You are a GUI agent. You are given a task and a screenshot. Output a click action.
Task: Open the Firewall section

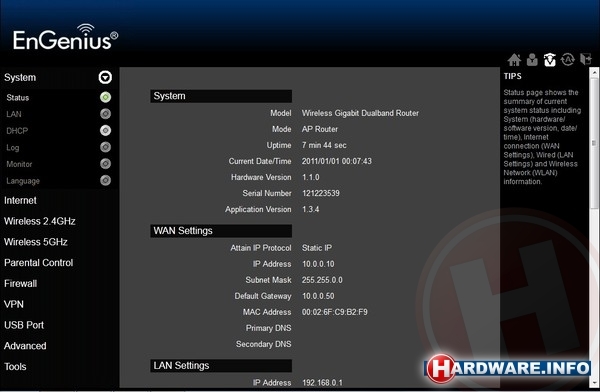point(21,284)
